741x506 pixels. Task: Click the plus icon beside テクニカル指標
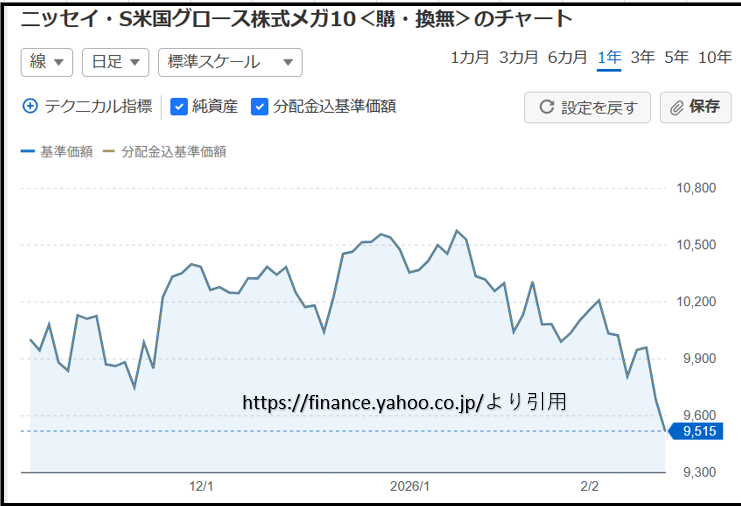coord(30,106)
